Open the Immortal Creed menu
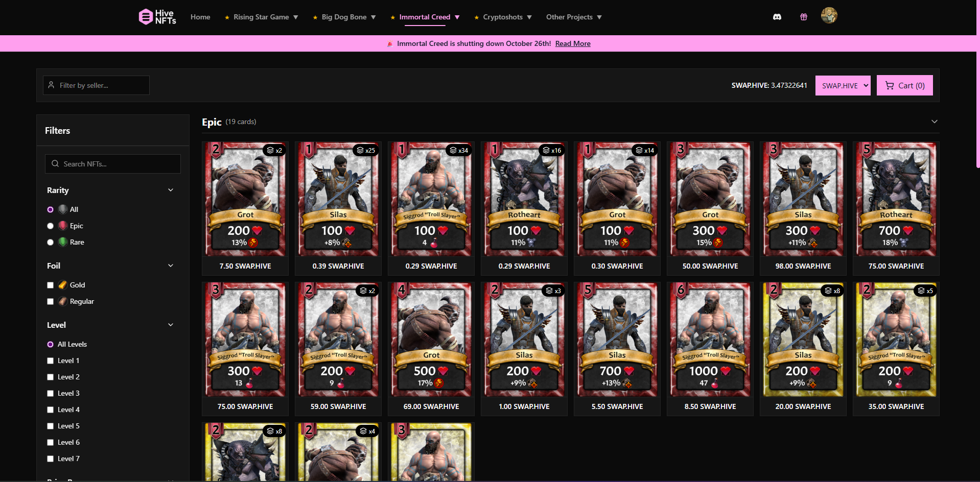980x482 pixels. coord(425,17)
